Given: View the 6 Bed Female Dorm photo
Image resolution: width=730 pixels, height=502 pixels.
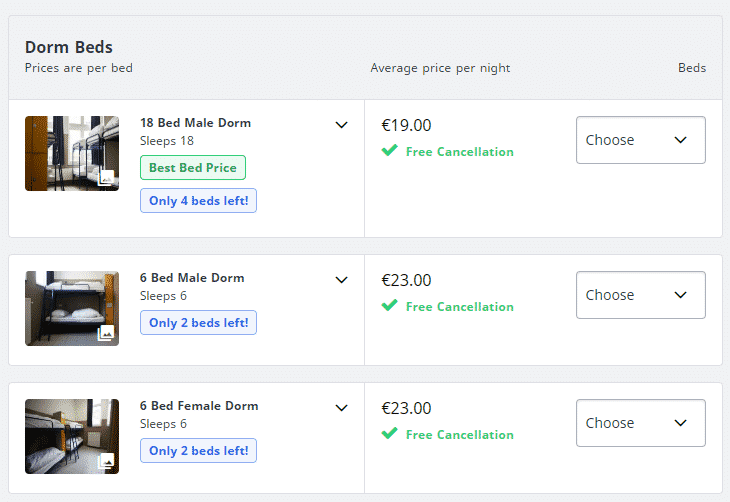Looking at the screenshot, I should point(72,436).
